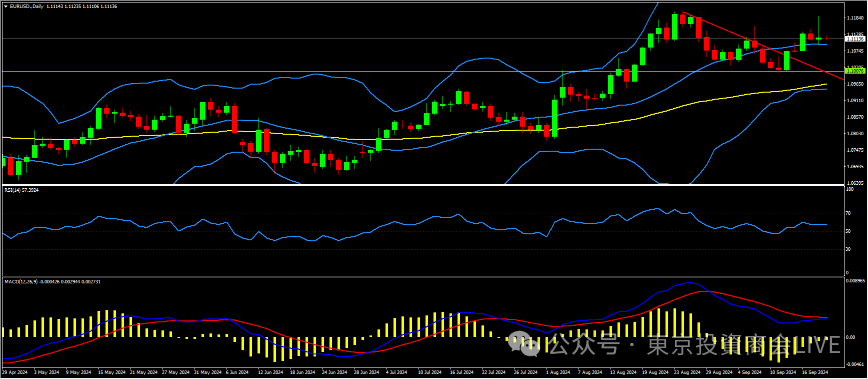Click the 1.06935 price axis label
The width and height of the screenshot is (868, 379).
click(855, 166)
